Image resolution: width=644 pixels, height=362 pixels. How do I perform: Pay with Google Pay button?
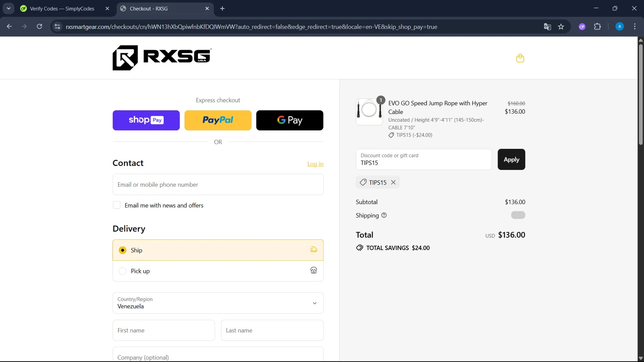(290, 120)
